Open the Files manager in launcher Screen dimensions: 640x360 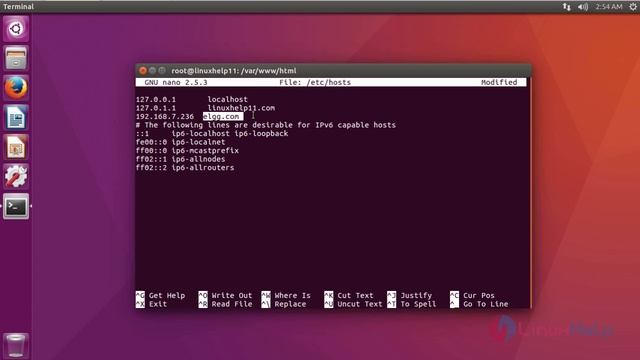(x=16, y=58)
